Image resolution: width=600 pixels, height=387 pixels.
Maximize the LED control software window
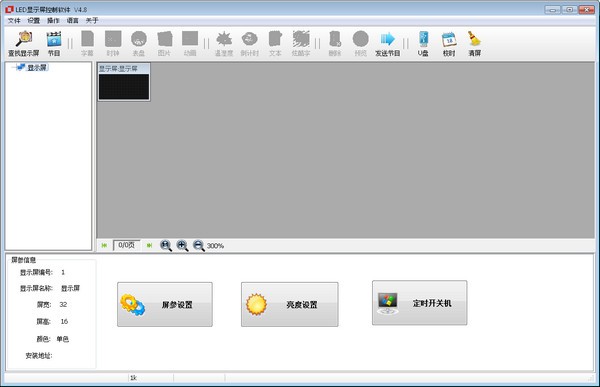[569, 10]
